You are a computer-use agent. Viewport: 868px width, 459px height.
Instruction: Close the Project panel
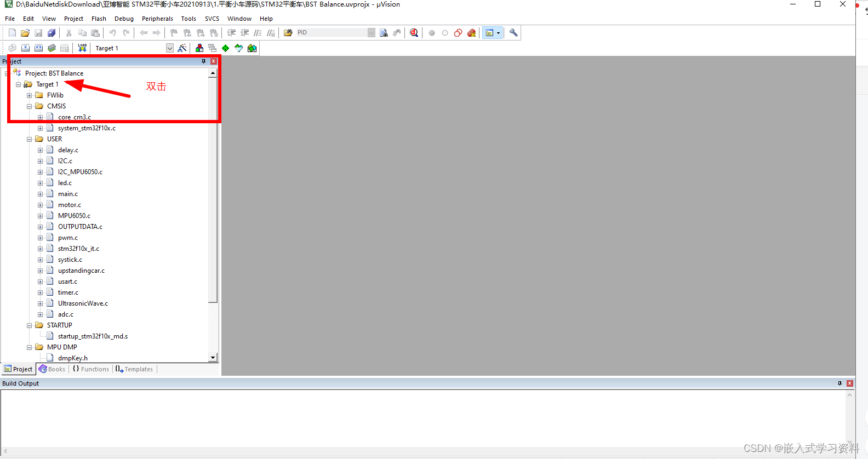tap(214, 61)
